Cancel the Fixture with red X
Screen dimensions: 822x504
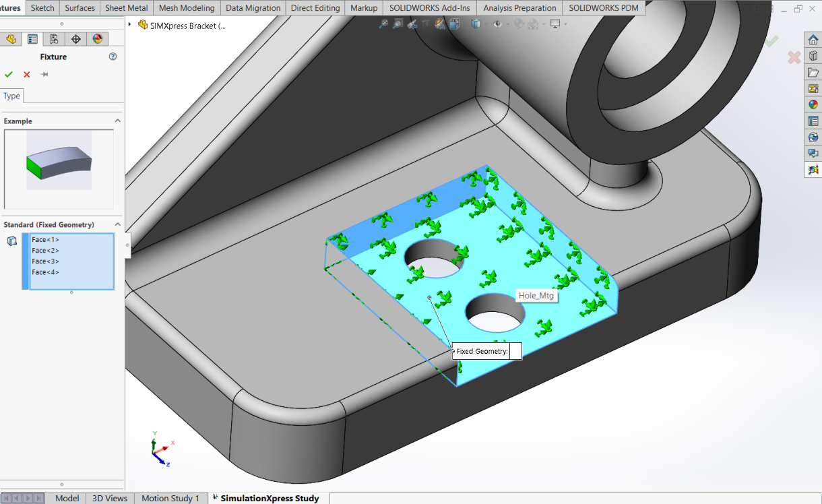[x=27, y=75]
